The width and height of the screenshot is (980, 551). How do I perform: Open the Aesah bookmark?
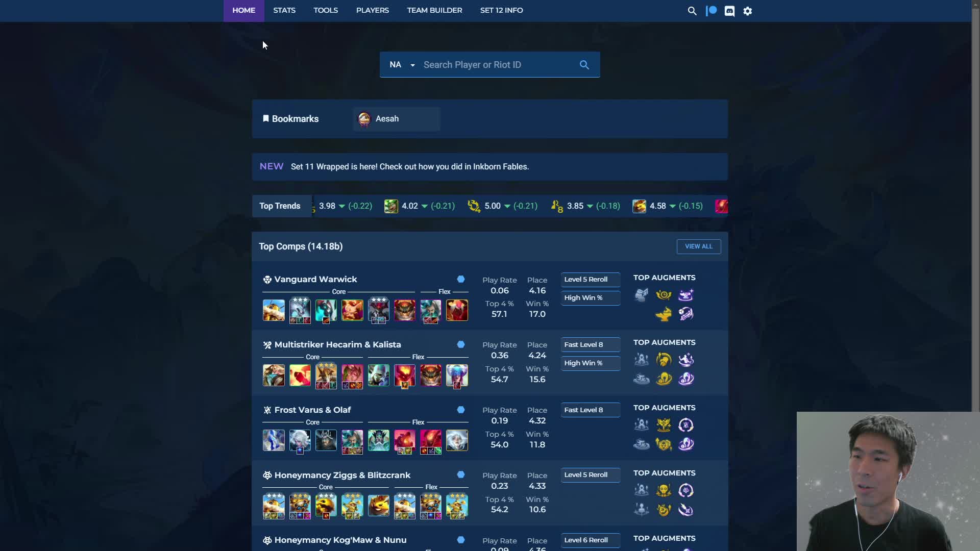coord(397,119)
